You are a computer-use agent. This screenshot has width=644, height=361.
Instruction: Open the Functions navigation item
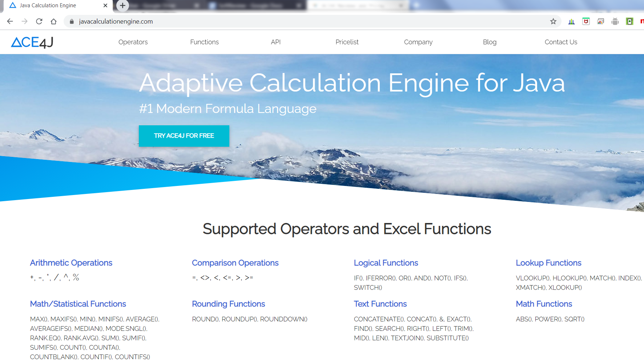[205, 42]
